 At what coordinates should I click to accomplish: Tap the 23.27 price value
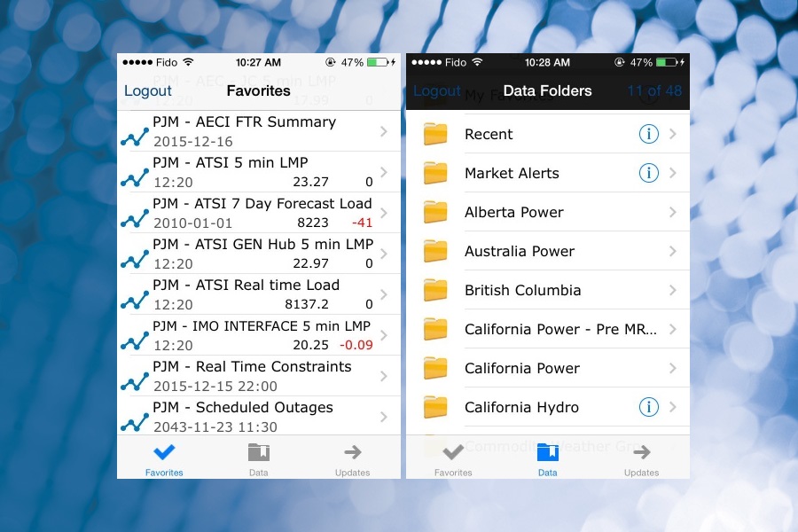pos(311,182)
